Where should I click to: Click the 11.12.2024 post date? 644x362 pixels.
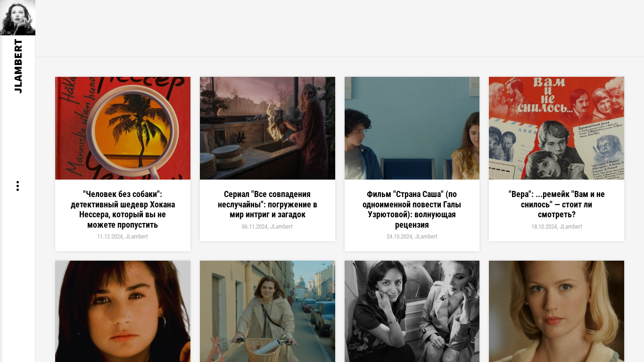click(x=110, y=237)
